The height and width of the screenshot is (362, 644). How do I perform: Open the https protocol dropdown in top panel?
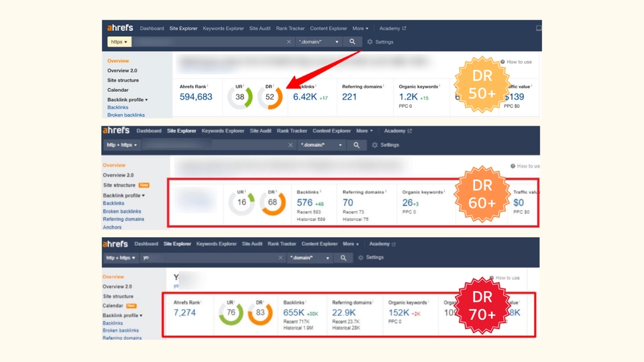(x=119, y=42)
